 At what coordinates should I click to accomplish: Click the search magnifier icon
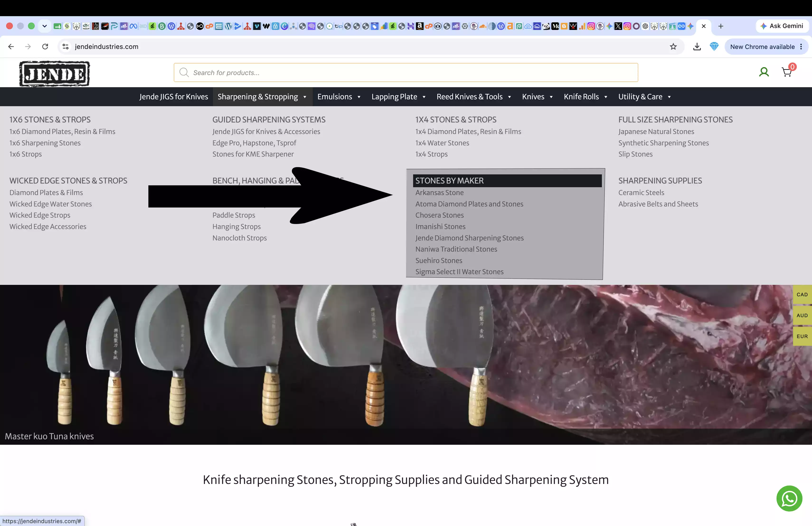(184, 72)
